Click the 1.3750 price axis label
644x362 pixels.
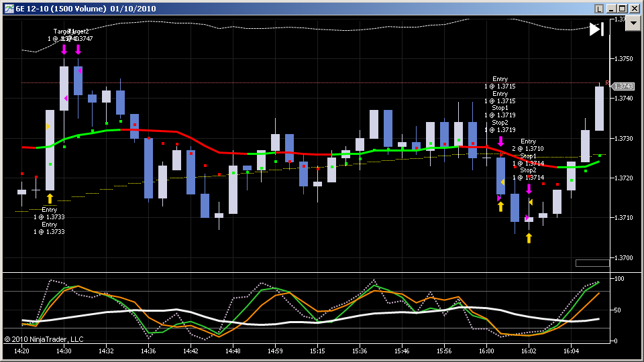click(623, 59)
